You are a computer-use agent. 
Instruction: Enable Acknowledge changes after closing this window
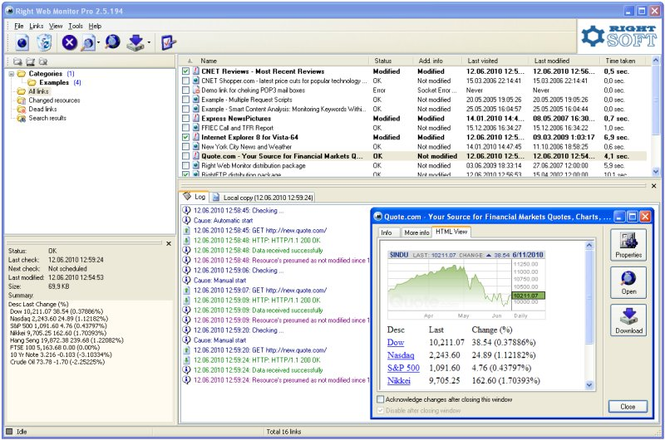tap(380, 399)
